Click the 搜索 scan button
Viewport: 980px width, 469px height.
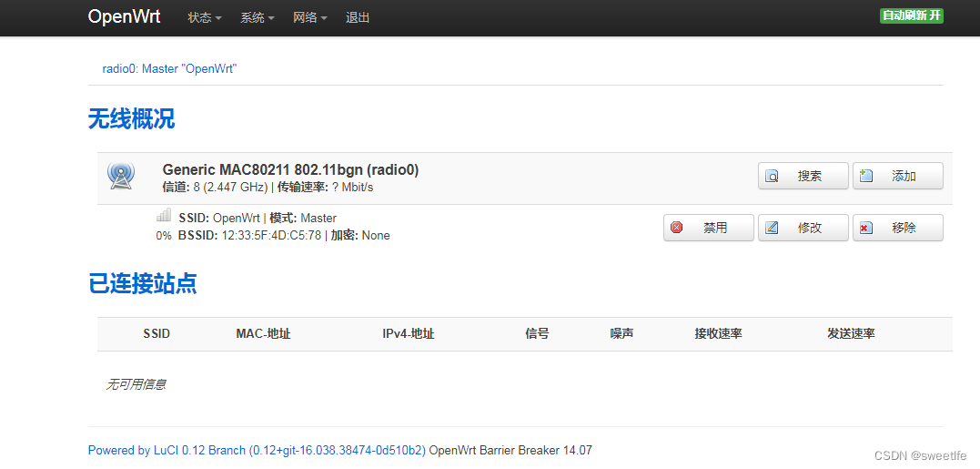tap(803, 176)
